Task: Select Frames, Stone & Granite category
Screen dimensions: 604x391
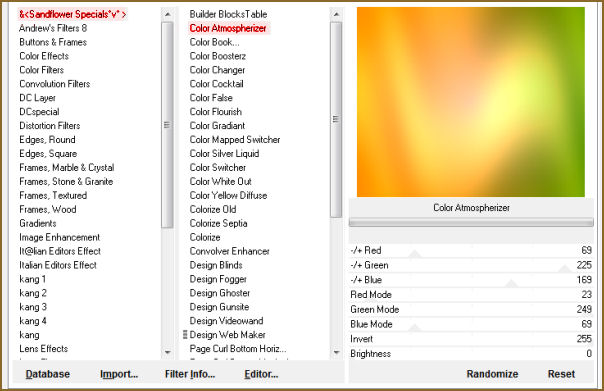Action: (66, 181)
